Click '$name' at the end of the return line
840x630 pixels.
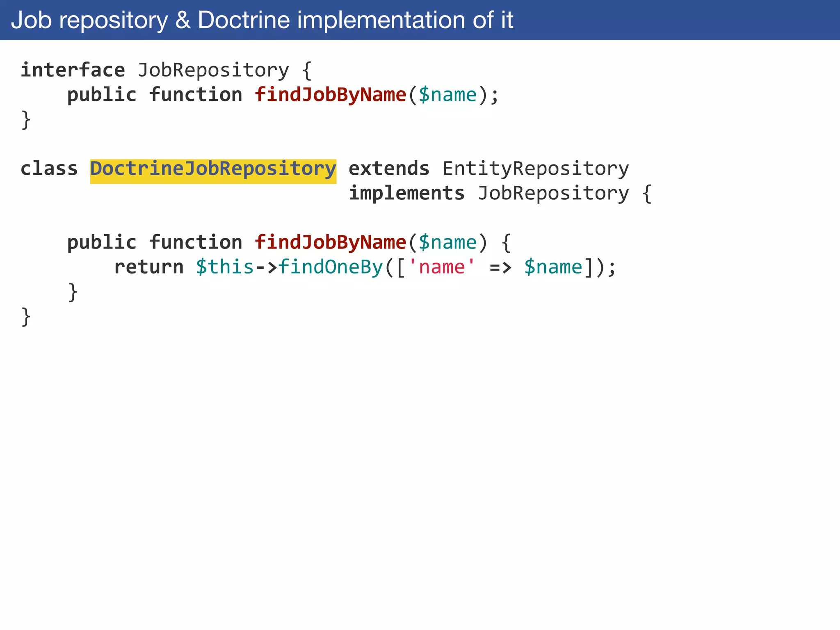click(553, 267)
